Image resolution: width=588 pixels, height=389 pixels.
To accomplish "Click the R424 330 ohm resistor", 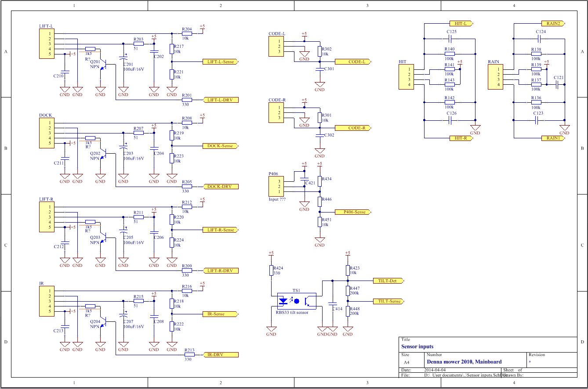I will click(x=271, y=270).
